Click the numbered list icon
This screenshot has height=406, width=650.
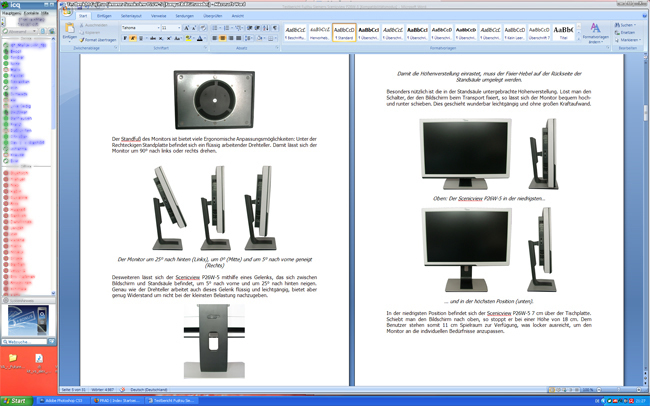pos(227,28)
